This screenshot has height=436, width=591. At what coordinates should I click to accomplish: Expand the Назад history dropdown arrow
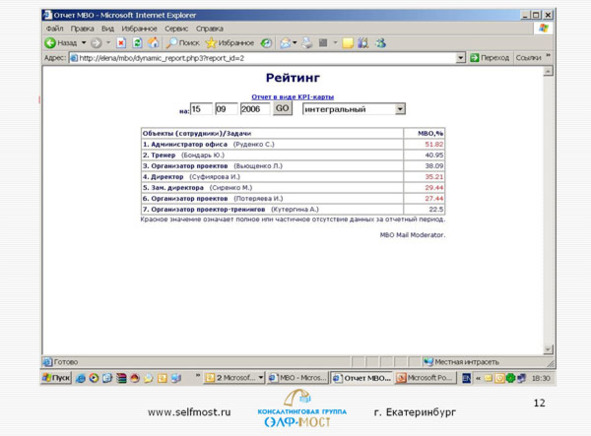pos(84,43)
